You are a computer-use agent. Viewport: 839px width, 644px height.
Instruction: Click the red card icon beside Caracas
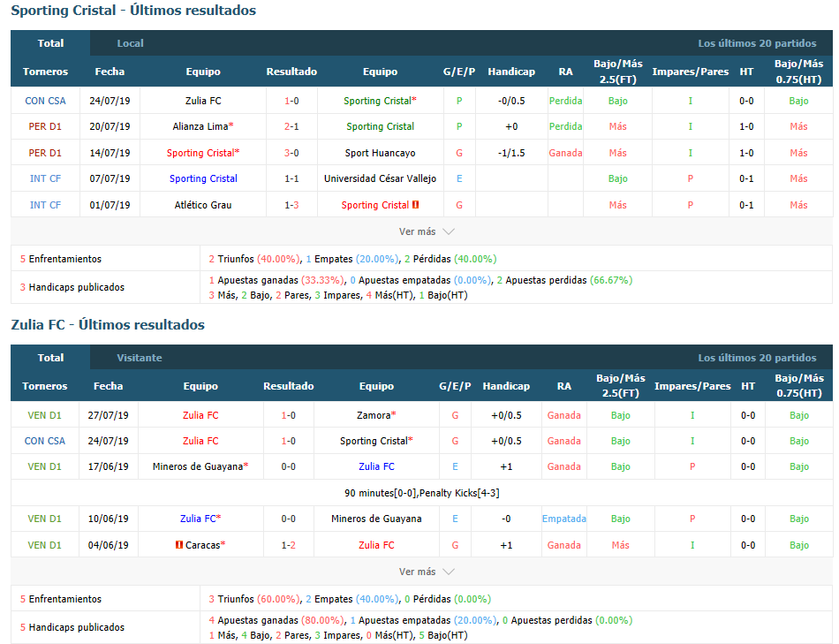pyautogui.click(x=179, y=544)
